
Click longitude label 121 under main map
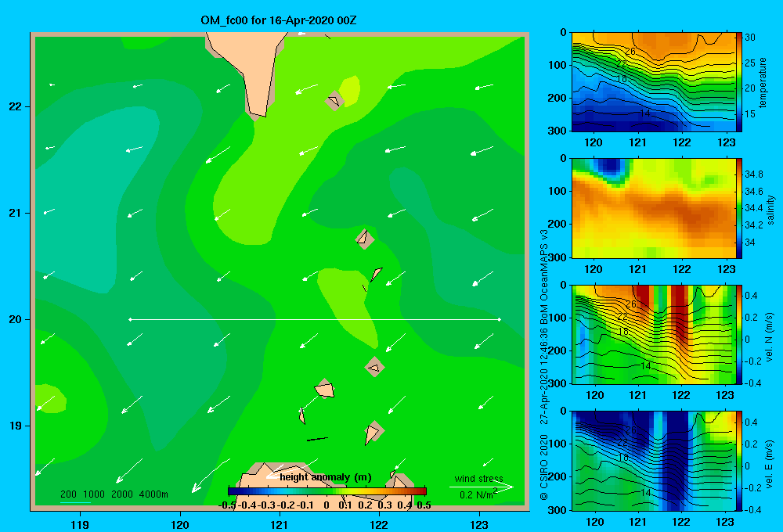(280, 524)
